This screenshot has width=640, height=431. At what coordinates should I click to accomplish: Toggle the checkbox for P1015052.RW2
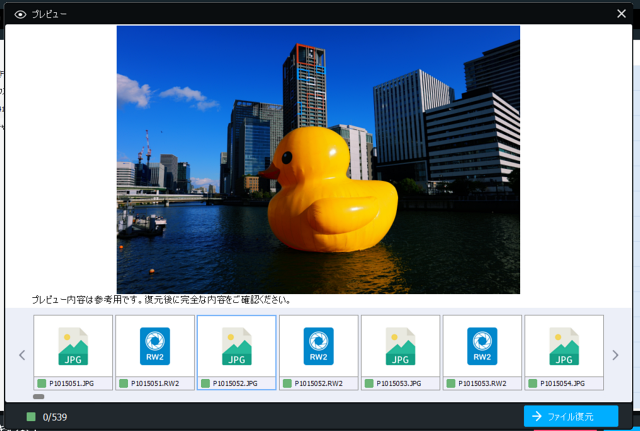[287, 383]
